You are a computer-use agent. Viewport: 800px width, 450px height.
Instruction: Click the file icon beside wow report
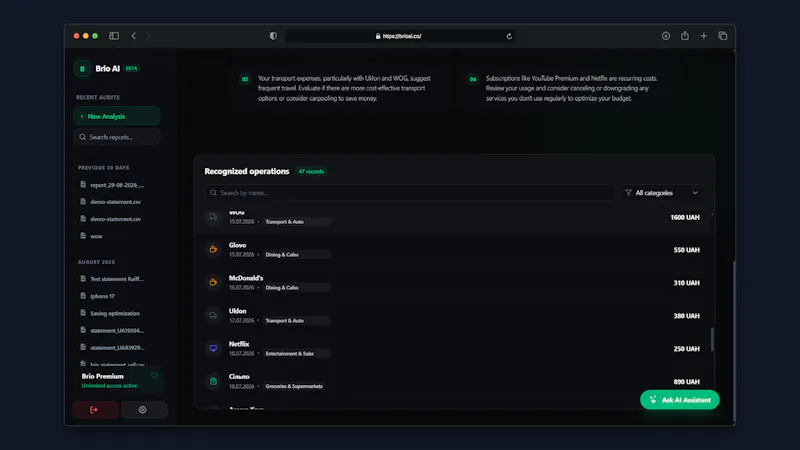click(83, 236)
